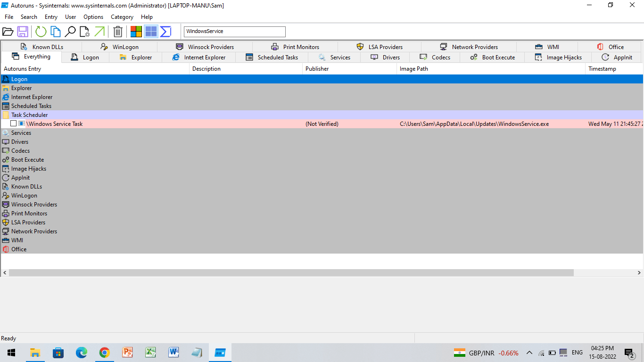The height and width of the screenshot is (362, 644).
Task: Uncheck the Windows Service Task checkbox
Action: tap(13, 123)
